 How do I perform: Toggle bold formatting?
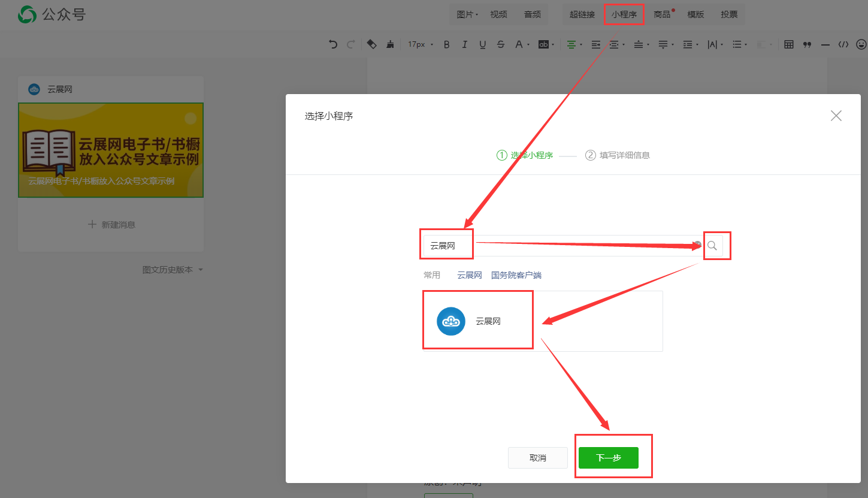(446, 44)
